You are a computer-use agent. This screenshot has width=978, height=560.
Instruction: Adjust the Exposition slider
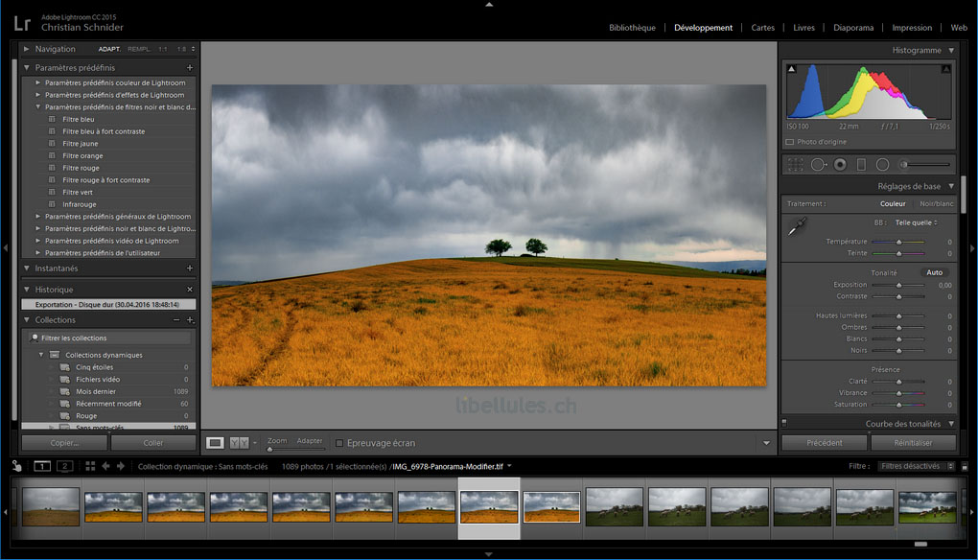click(898, 285)
